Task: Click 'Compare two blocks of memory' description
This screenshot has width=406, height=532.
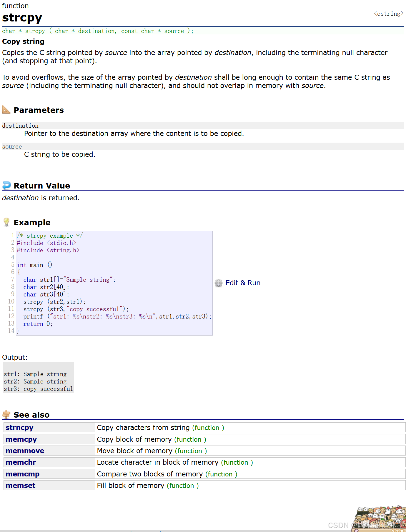Action: pyautogui.click(x=150, y=474)
